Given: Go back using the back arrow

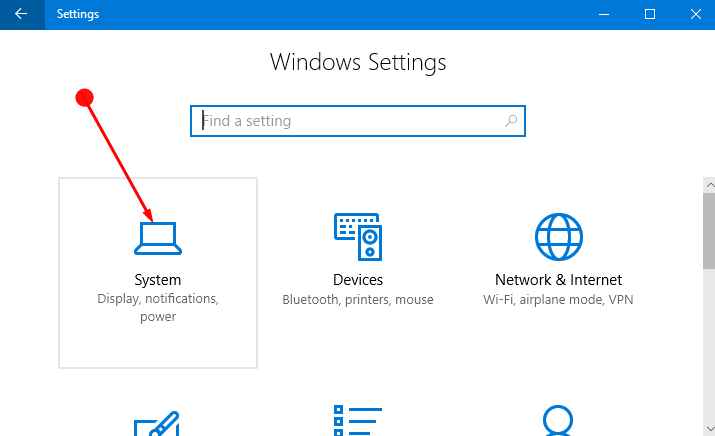Looking at the screenshot, I should click(22, 15).
